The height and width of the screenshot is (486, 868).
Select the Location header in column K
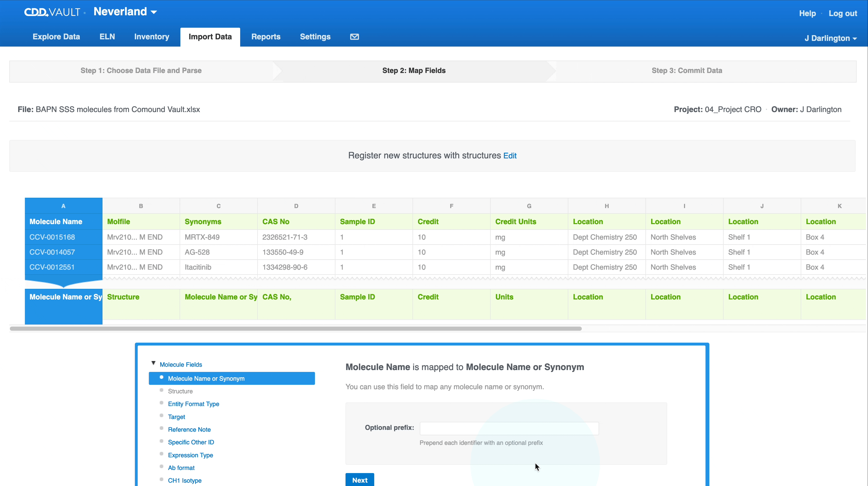(x=833, y=222)
